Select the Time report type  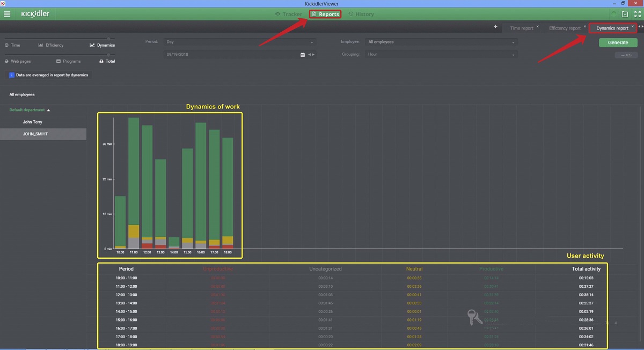(x=12, y=45)
